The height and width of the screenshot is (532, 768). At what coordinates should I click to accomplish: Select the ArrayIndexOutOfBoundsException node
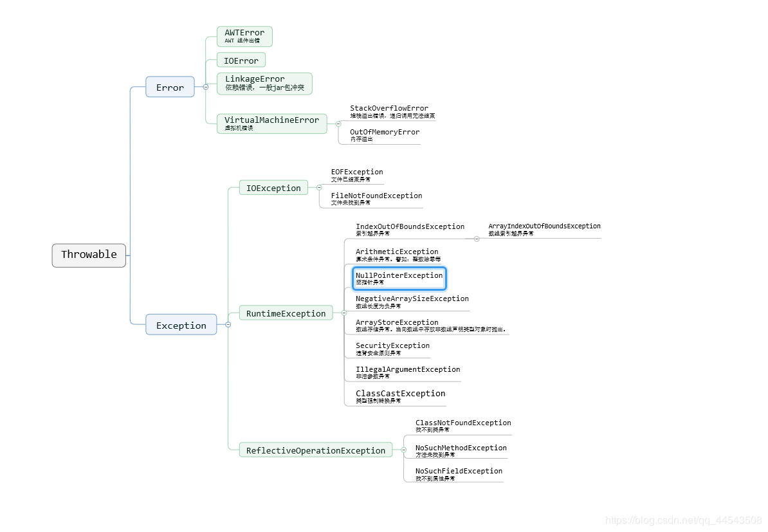544,229
